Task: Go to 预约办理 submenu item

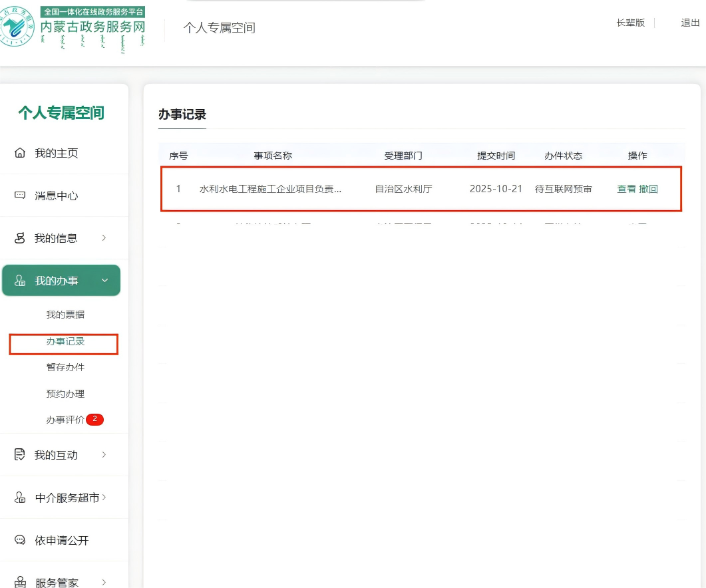Action: point(65,394)
